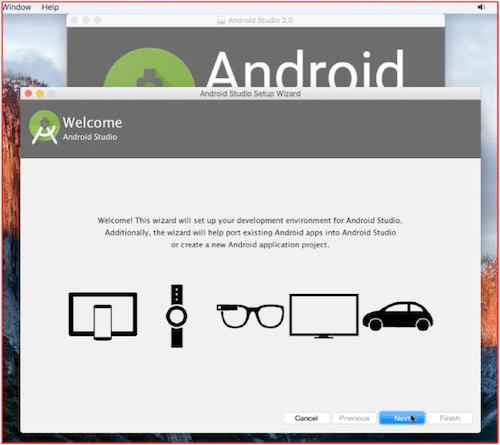The height and width of the screenshot is (445, 500).
Task: Click the volume icon in menu bar
Action: click(x=481, y=7)
